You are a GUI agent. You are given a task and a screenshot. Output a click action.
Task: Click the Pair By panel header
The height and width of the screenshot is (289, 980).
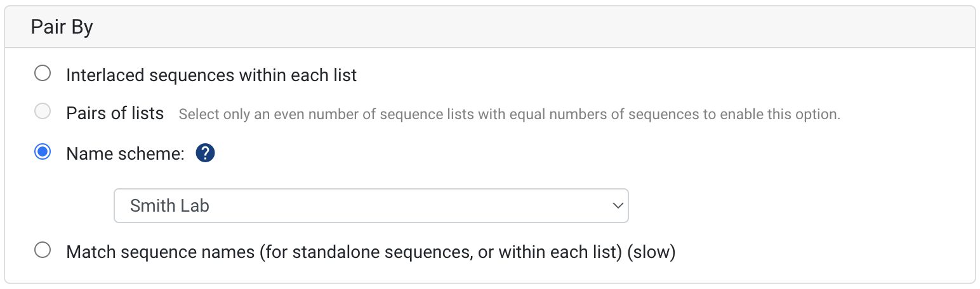489,27
